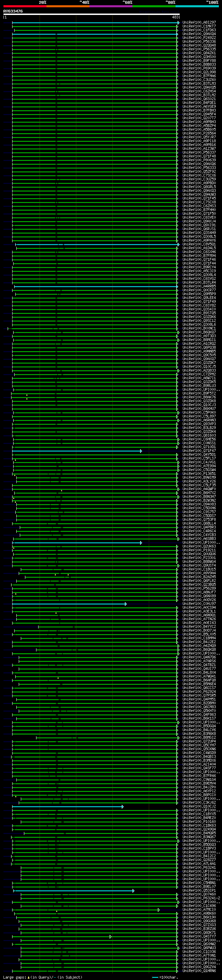Viewport: 222px width, 980px height.
Task: Select the UniRef100_Q6BLL4 hit label
Action: pos(199,524)
